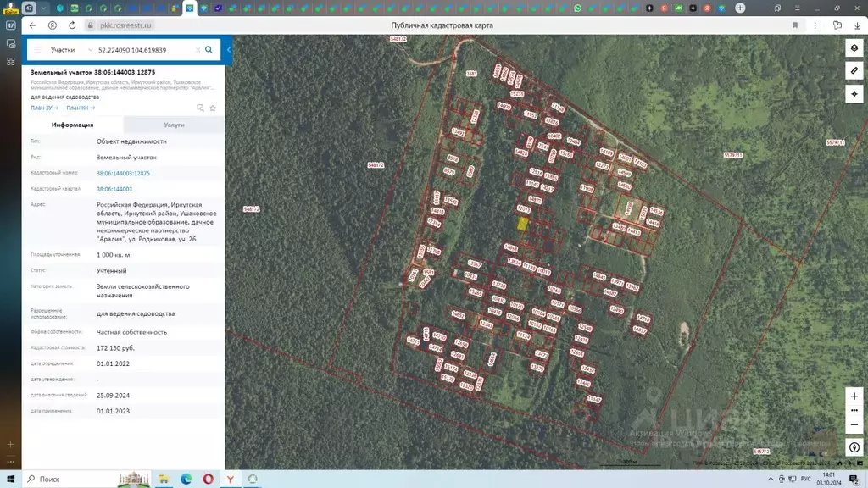The height and width of the screenshot is (488, 868).
Task: Click the search coordinates input field
Action: [x=144, y=50]
